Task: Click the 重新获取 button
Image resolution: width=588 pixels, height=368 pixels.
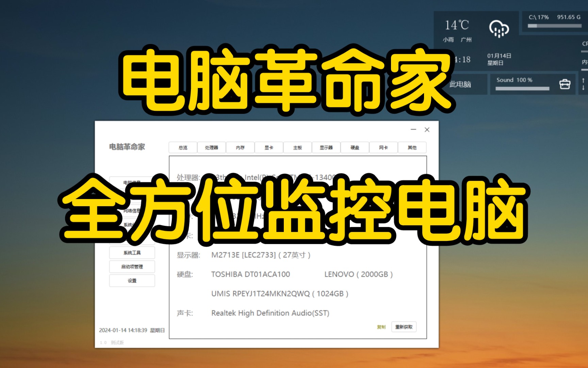Action: pyautogui.click(x=404, y=327)
